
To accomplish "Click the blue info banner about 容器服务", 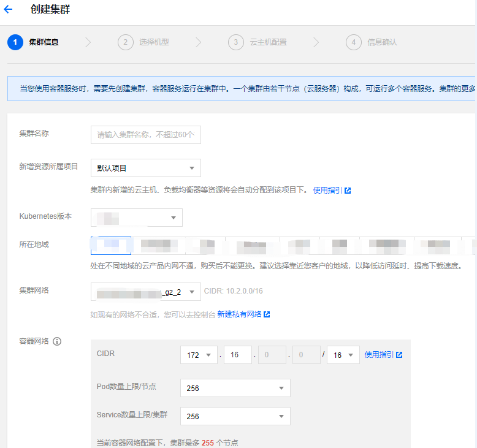I will pyautogui.click(x=241, y=88).
